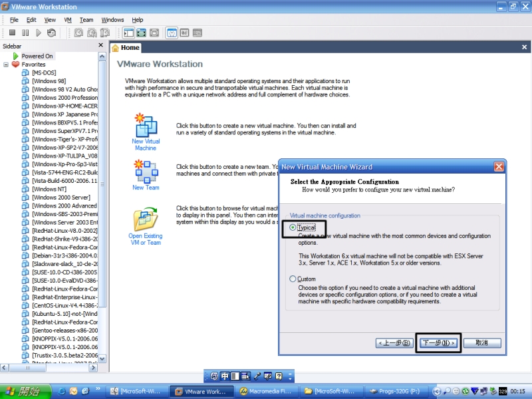Click the Favorites heart icon
Screen dimensions: 532x399
tap(15, 64)
